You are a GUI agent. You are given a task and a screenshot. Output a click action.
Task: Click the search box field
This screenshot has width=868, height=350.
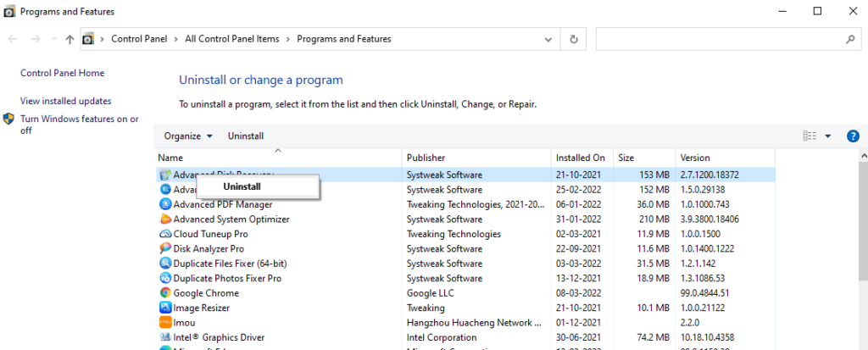tap(728, 39)
